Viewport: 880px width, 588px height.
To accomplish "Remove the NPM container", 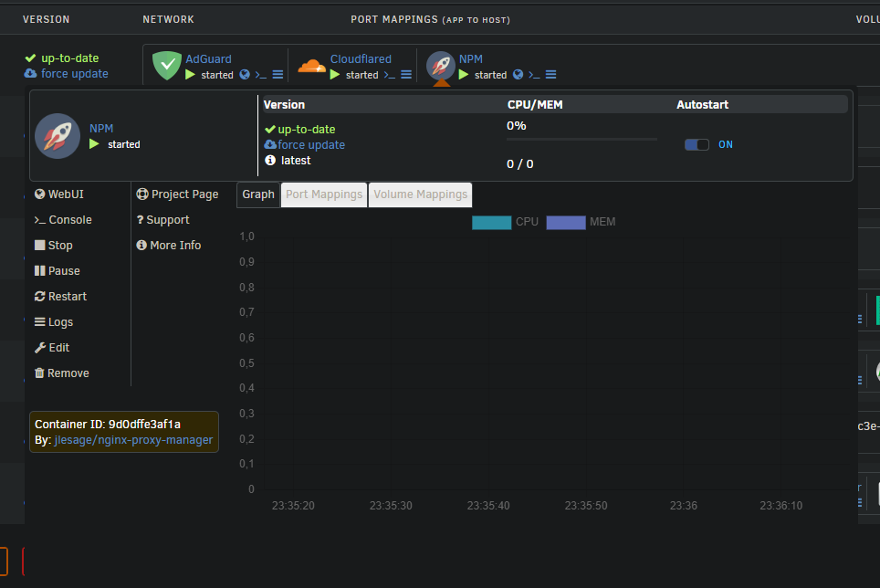I will coord(62,373).
